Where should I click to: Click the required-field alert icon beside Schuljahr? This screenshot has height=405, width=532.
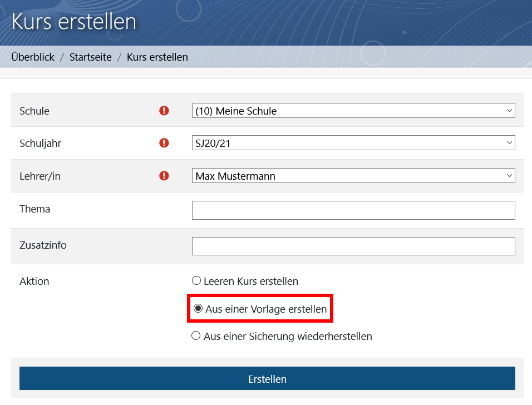164,143
